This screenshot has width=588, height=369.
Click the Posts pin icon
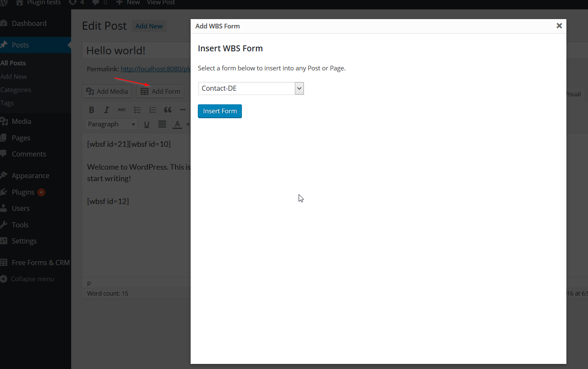coord(4,45)
